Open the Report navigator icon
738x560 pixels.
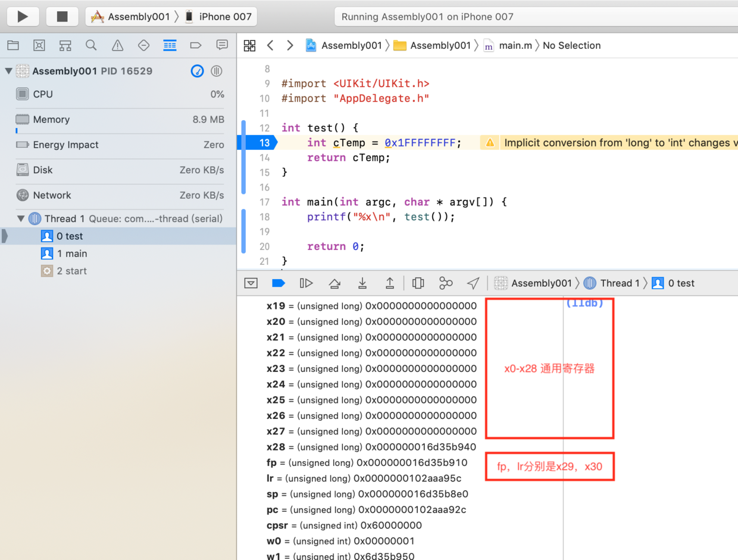pyautogui.click(x=222, y=45)
